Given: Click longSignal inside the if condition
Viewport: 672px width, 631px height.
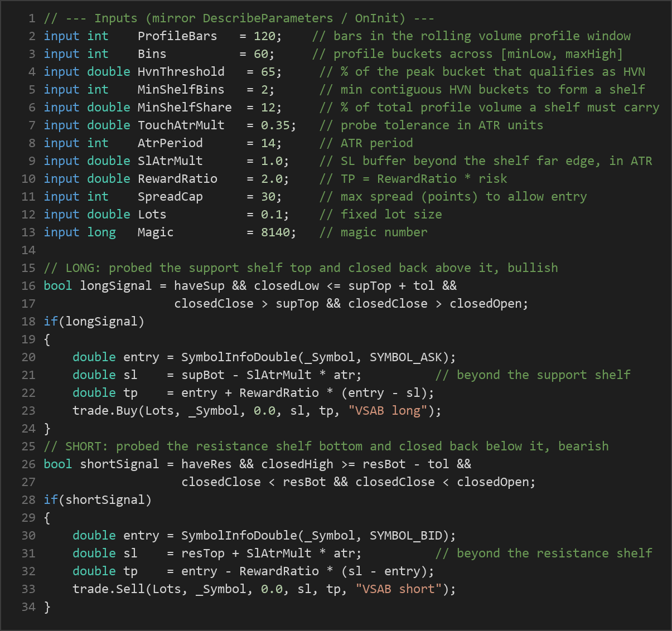Looking at the screenshot, I should coord(101,322).
